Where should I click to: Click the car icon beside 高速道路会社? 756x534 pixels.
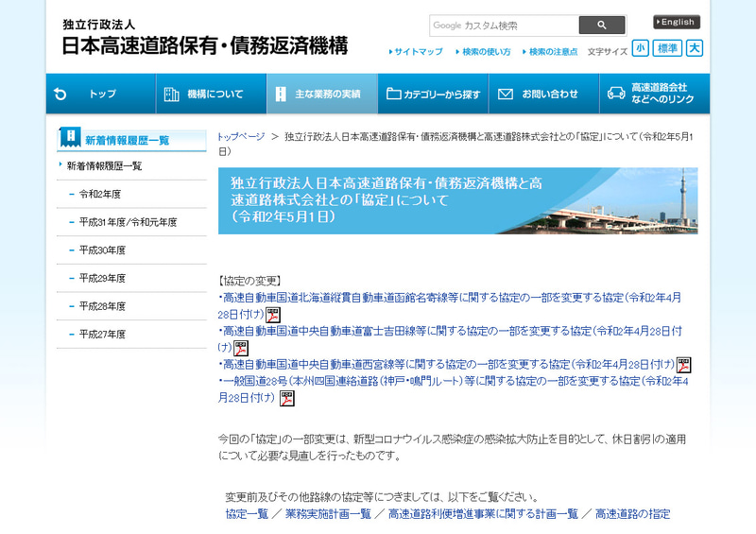click(x=616, y=94)
